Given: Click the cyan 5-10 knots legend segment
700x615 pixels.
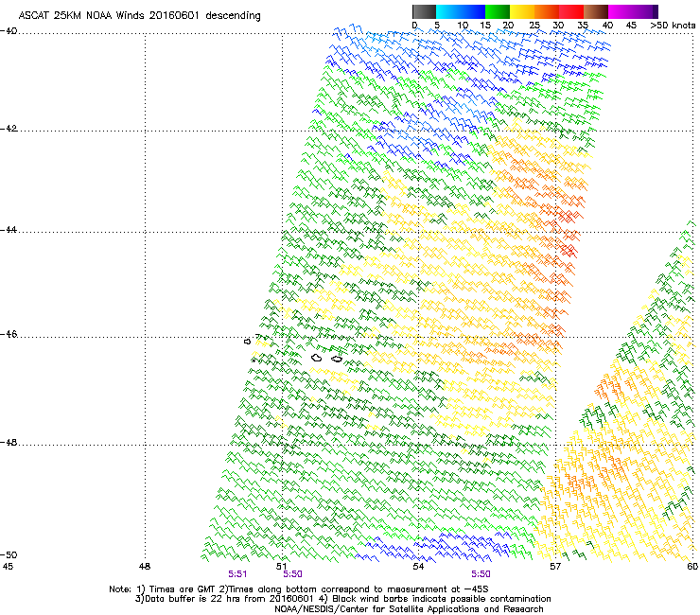Looking at the screenshot, I should click(447, 11).
